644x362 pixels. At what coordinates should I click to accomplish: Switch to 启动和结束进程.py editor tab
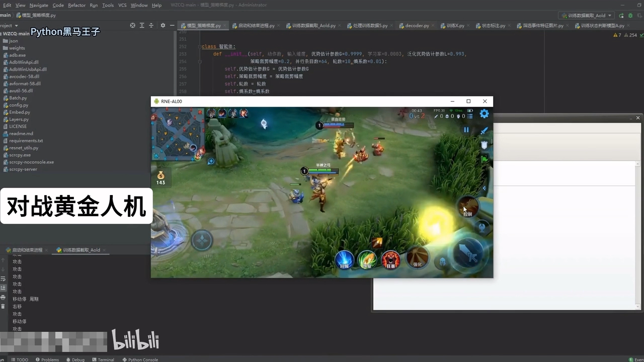pyautogui.click(x=256, y=25)
